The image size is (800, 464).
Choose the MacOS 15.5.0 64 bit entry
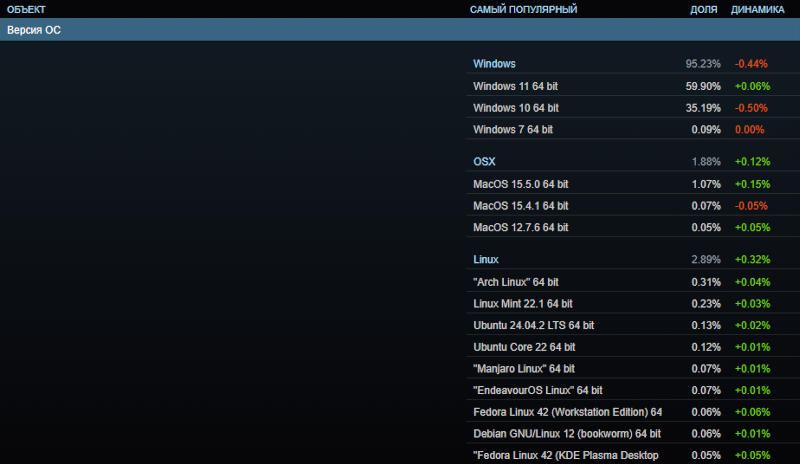pos(520,184)
